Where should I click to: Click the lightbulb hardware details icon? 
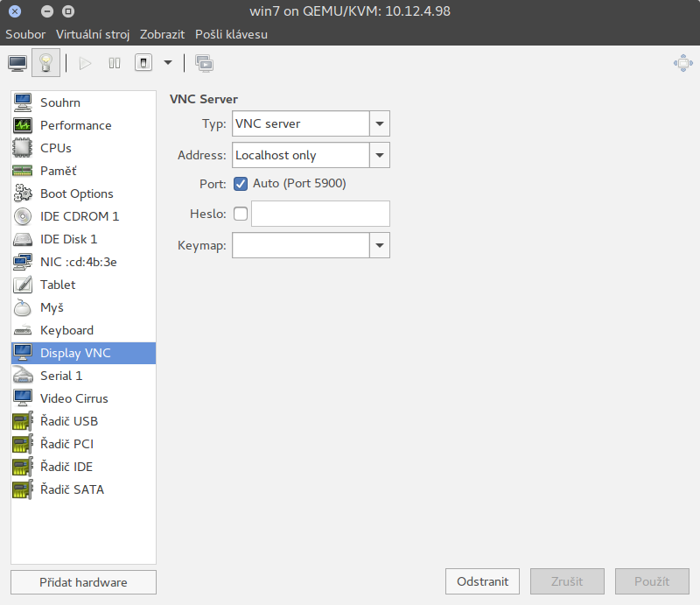pyautogui.click(x=45, y=63)
